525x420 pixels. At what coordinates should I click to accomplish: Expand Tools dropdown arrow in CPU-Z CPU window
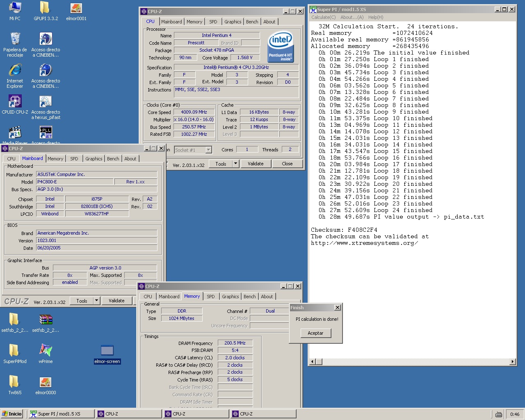tap(235, 164)
